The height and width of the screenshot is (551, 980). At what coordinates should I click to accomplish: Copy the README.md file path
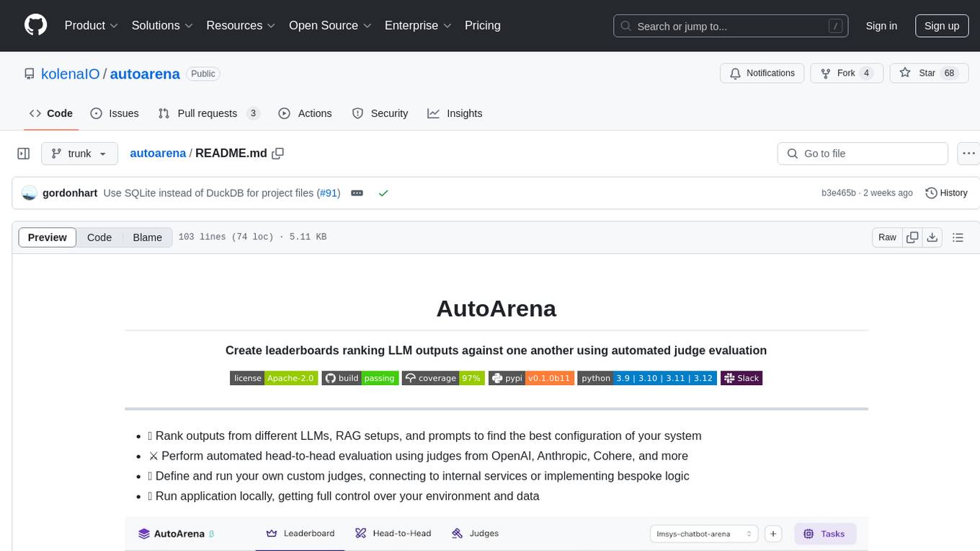[277, 153]
